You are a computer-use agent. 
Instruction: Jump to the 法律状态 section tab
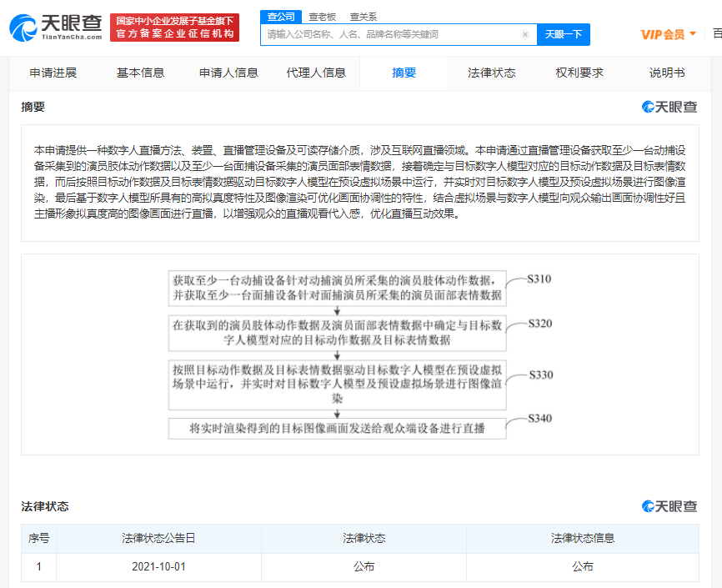(492, 73)
